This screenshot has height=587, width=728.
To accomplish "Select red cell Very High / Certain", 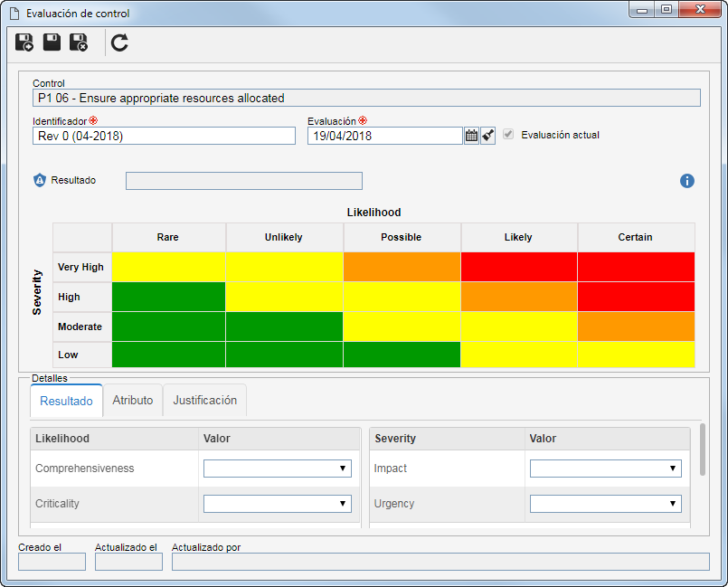I will (x=636, y=267).
